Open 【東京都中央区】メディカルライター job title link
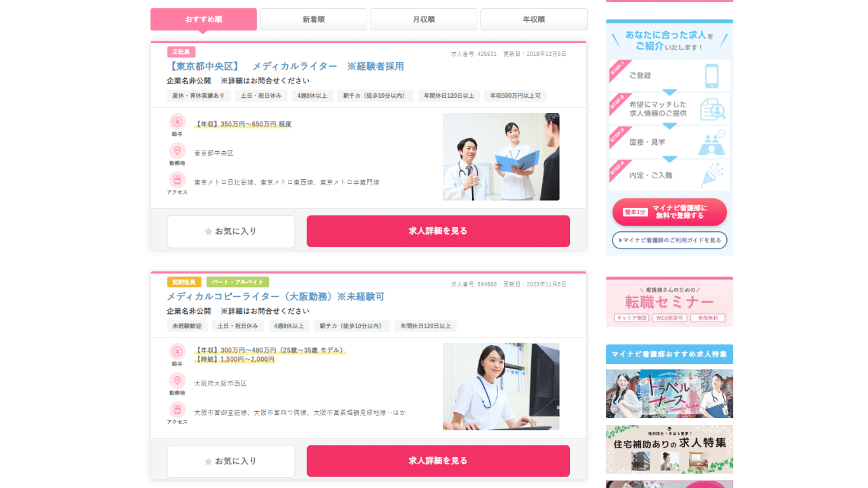The width and height of the screenshot is (868, 488). click(285, 67)
